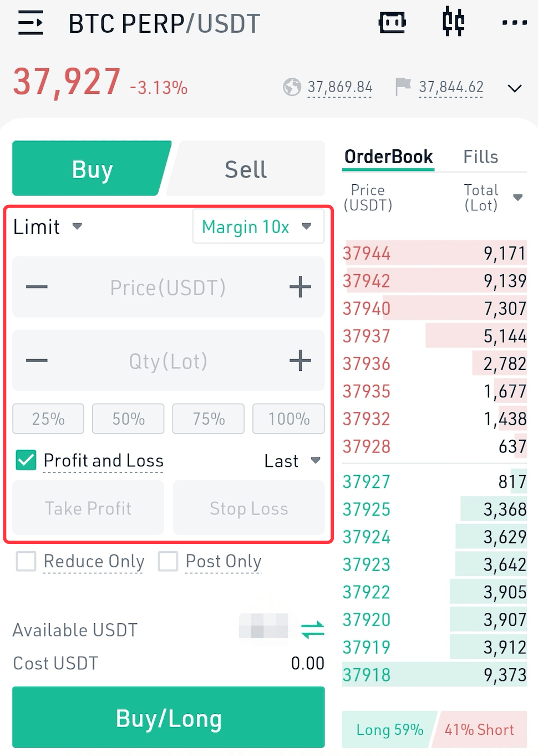This screenshot has height=756, width=538.
Task: Switch to the Fills tab
Action: click(480, 157)
